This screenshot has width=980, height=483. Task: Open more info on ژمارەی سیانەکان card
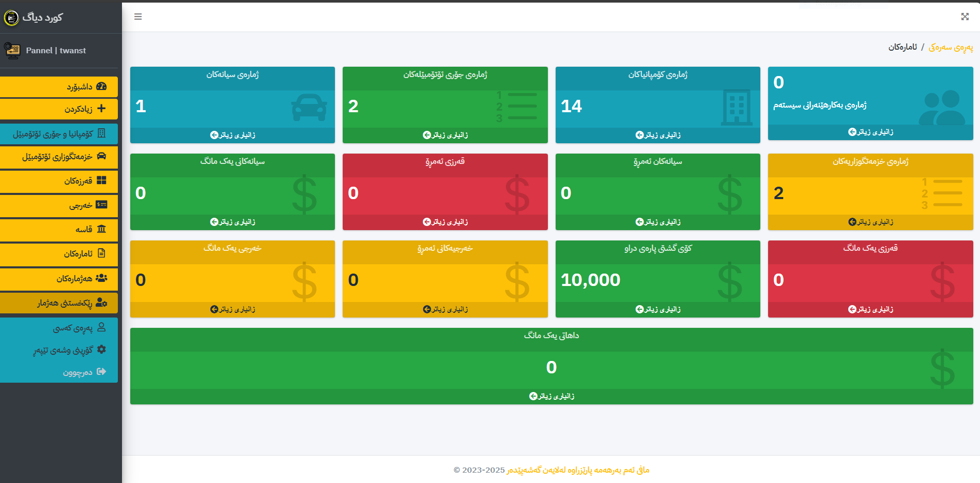click(233, 135)
